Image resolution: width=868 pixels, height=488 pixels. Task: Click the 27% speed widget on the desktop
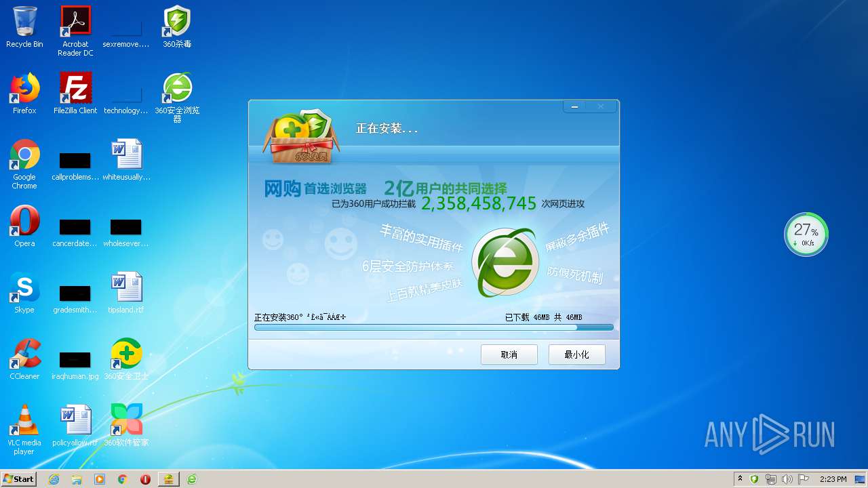click(x=806, y=235)
